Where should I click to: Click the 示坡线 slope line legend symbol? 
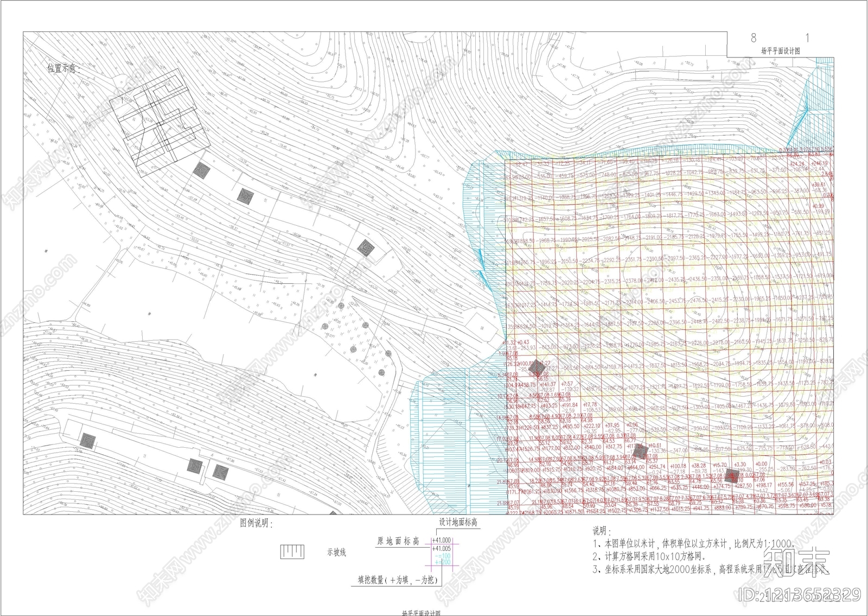coord(292,553)
